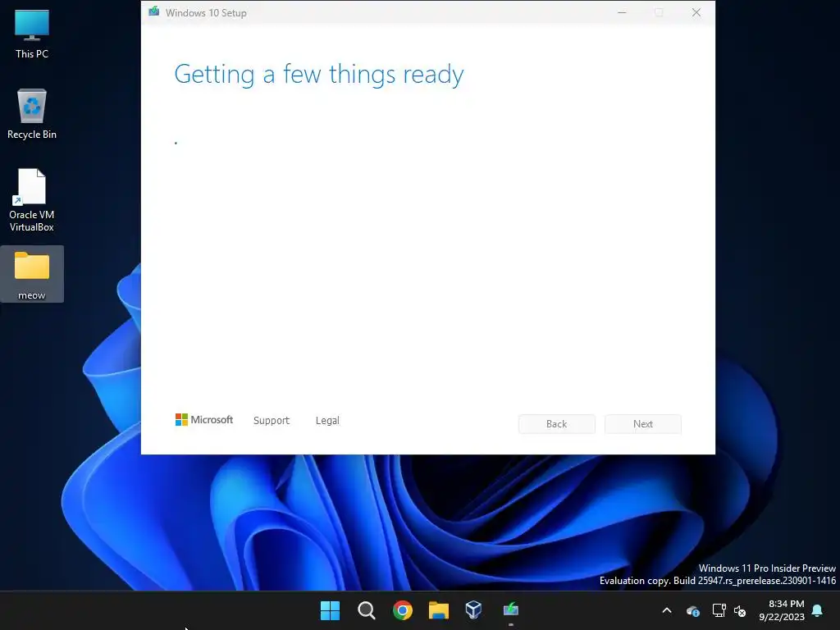This screenshot has width=840, height=630.
Task: Open OneDrive cloud tray icon
Action: [x=692, y=610]
